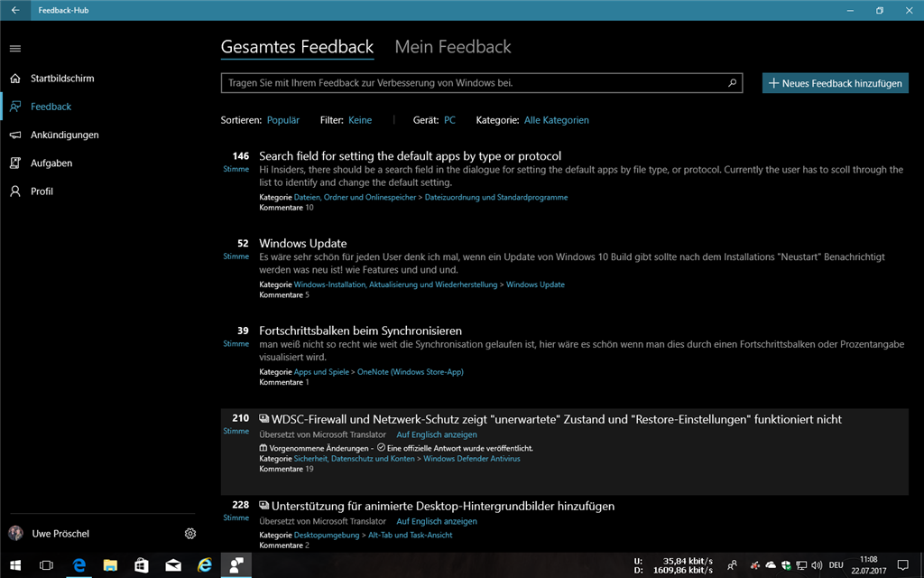Open settings via the gear icon
Screen dimensions: 924x578
click(189, 534)
